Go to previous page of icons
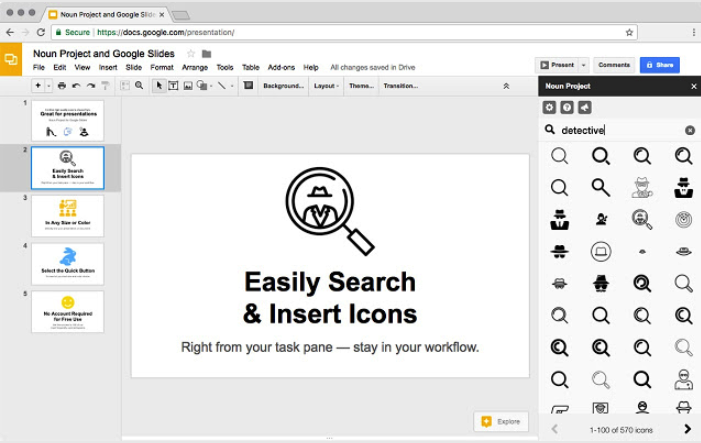This screenshot has width=701, height=443. tap(555, 429)
